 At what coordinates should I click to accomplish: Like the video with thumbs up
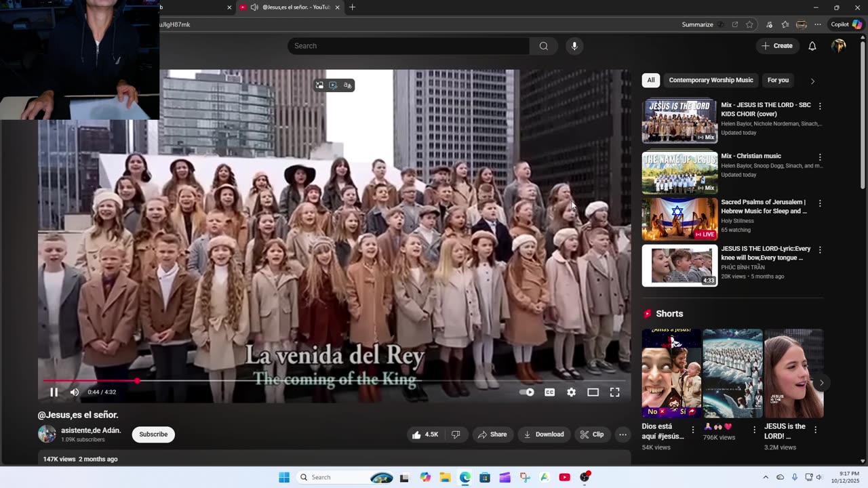click(425, 434)
